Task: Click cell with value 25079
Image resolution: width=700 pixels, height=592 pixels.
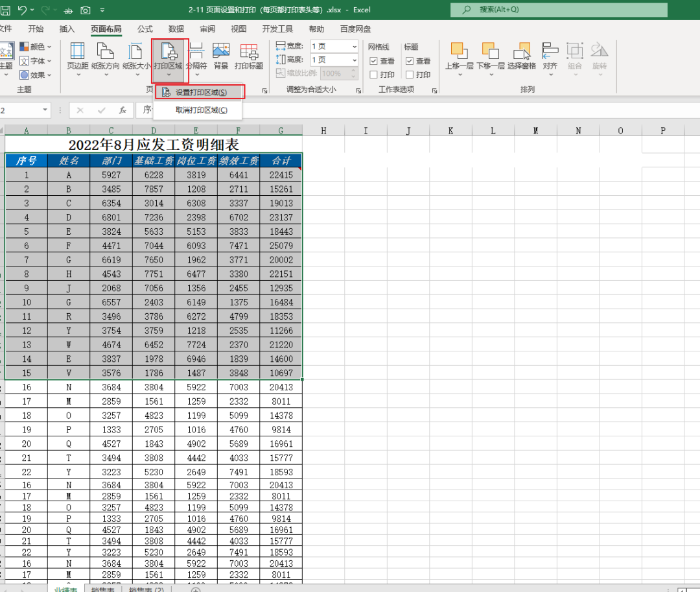Action: coord(281,246)
